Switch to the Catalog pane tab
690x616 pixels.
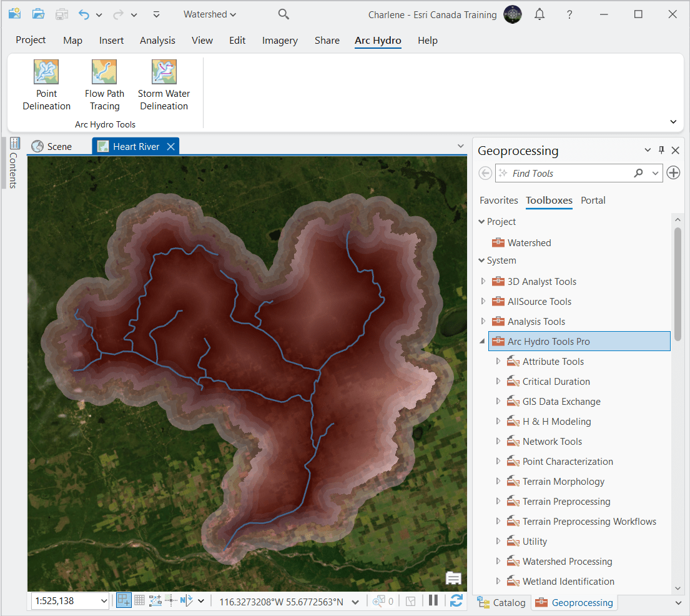point(501,602)
